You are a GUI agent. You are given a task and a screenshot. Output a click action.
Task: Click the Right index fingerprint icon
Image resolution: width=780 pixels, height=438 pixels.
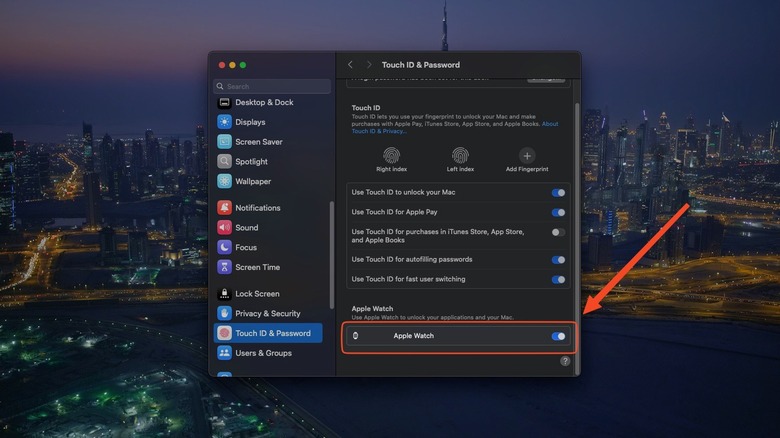click(x=392, y=155)
